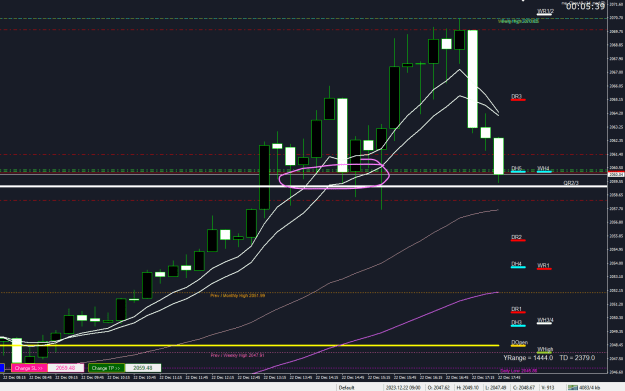Screen dimensions: 625x391
Task: Click the DOpen level label
Action: click(519, 343)
